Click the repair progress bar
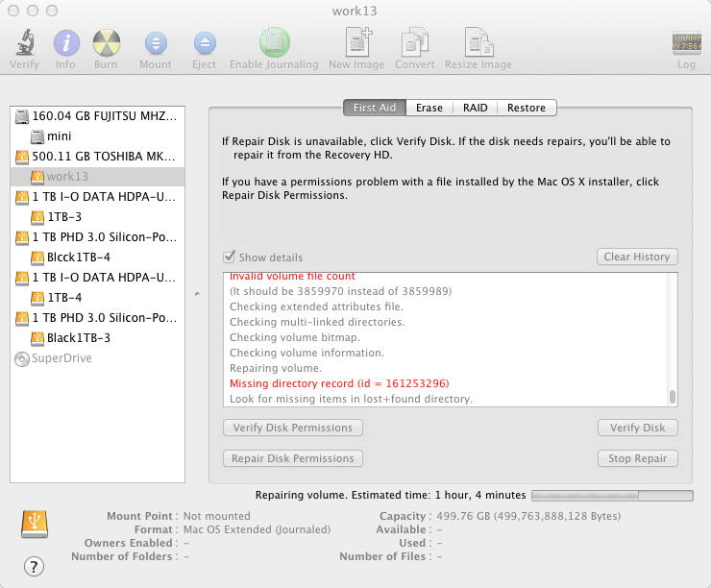This screenshot has height=588, width=711. click(612, 496)
